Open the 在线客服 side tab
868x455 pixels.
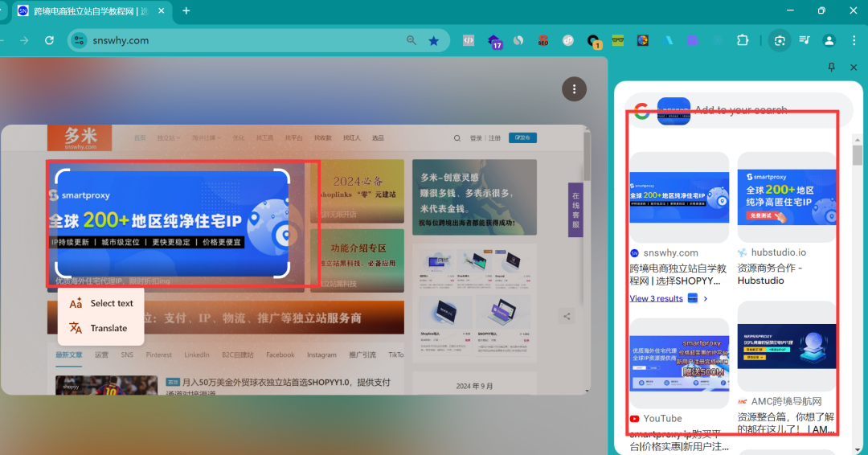(575, 210)
